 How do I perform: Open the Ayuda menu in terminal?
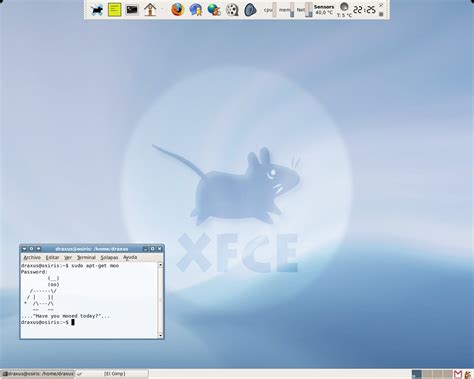point(130,257)
